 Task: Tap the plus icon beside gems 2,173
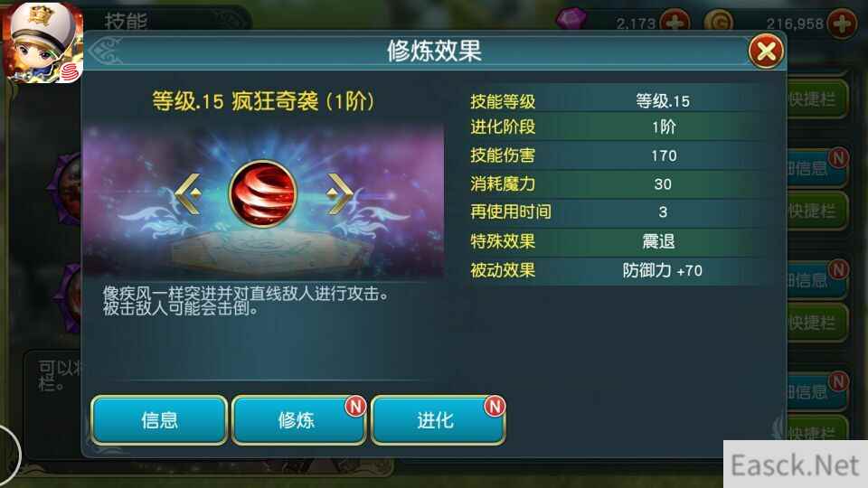point(675,23)
